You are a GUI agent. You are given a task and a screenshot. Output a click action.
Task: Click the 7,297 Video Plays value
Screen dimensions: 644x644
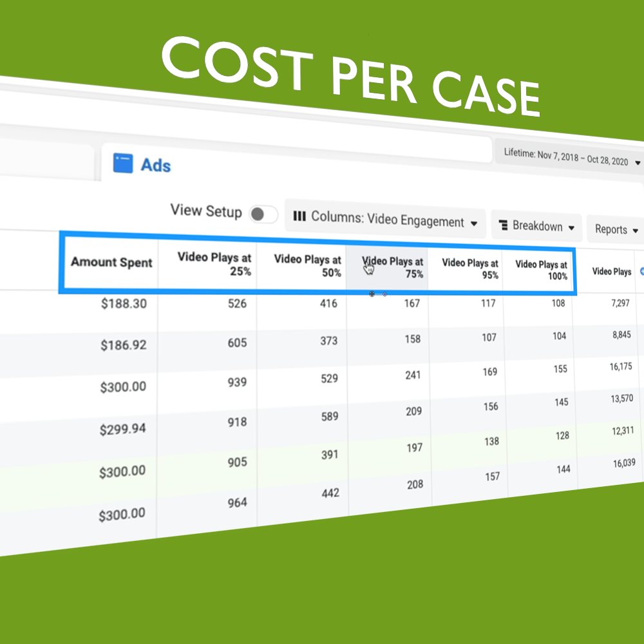[x=620, y=303]
